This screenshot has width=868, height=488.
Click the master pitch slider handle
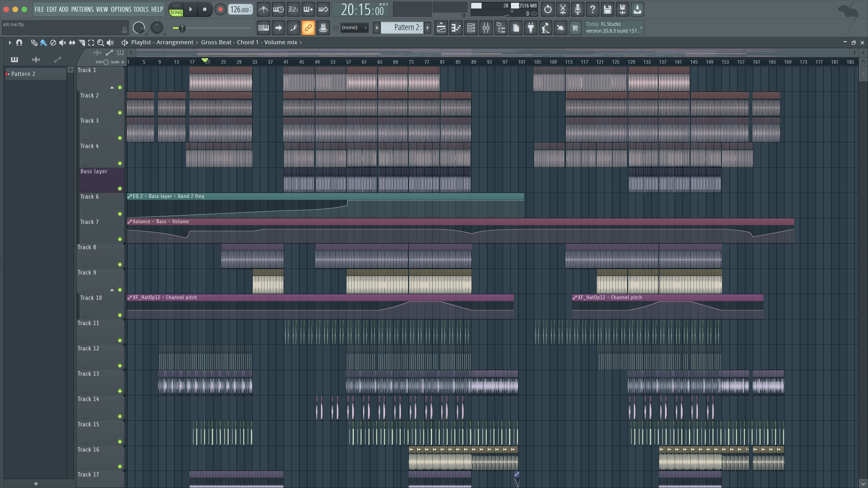click(182, 28)
